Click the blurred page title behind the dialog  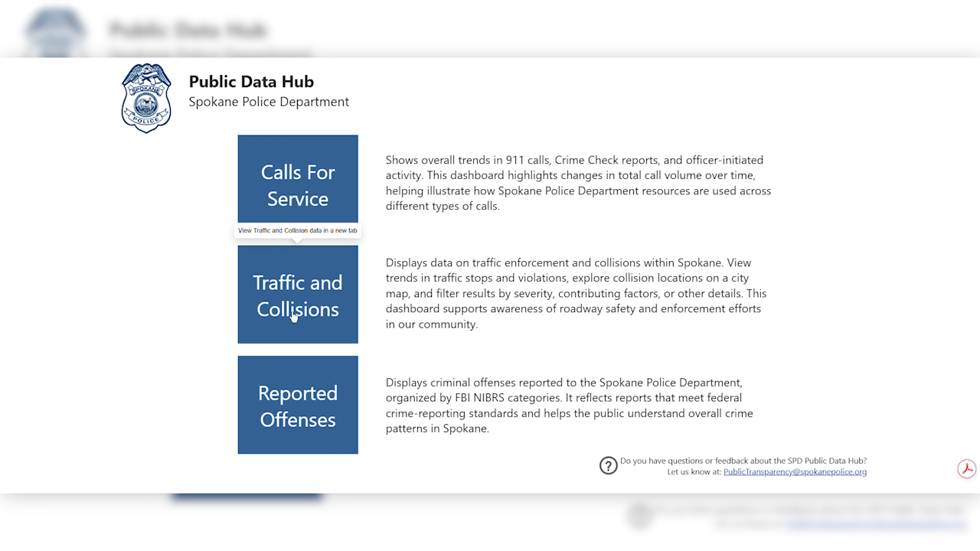188,31
